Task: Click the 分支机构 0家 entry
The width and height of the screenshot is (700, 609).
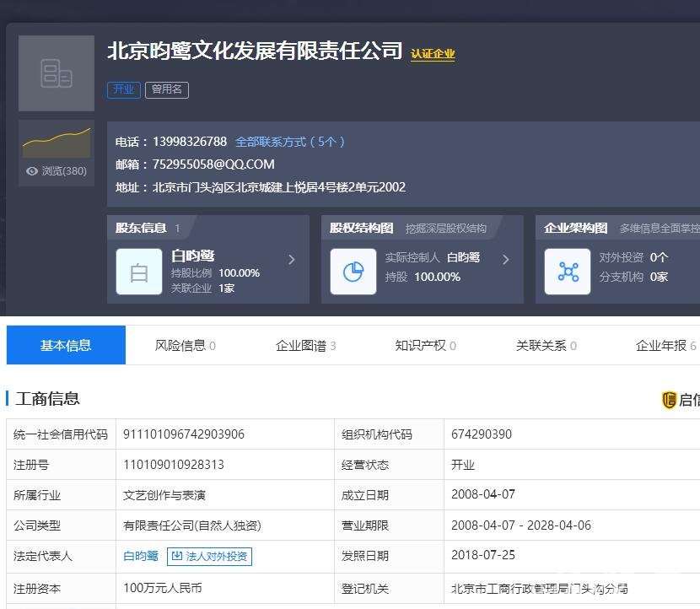Action: tap(633, 277)
